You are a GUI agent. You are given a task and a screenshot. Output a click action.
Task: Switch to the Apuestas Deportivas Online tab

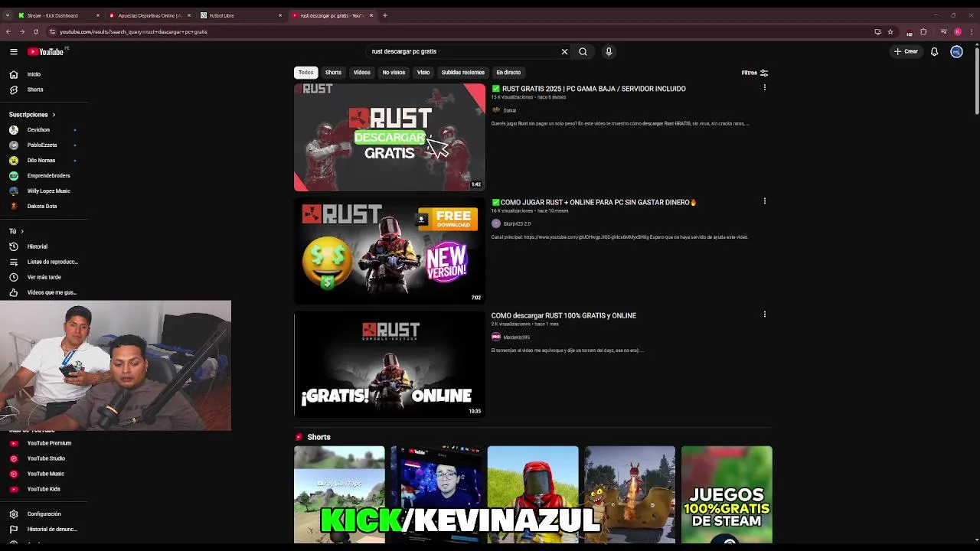(x=149, y=15)
